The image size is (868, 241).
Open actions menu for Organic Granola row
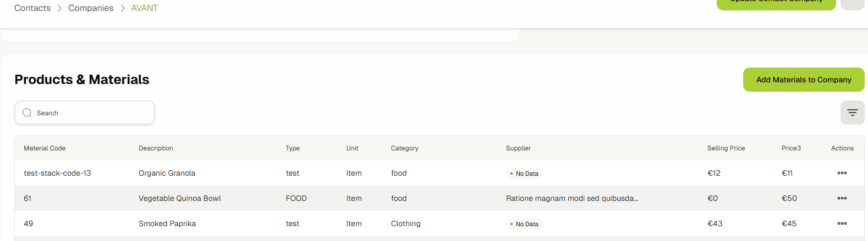coord(842,173)
